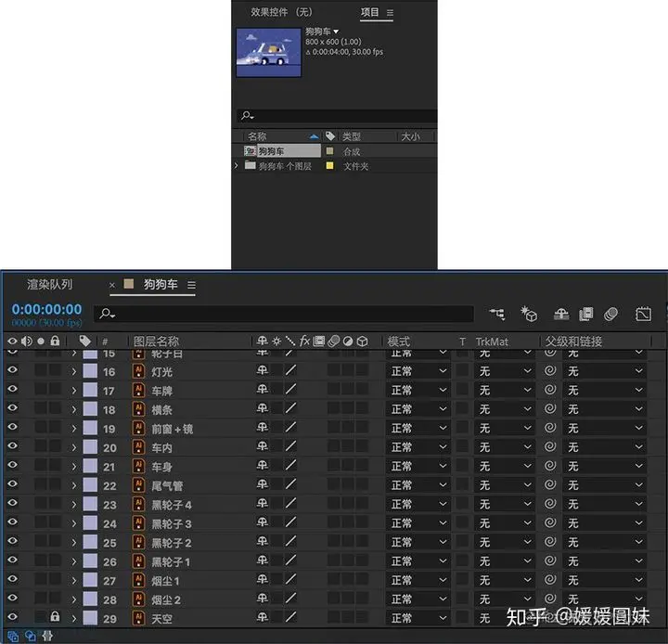The height and width of the screenshot is (644, 668).
Task: Expand layer 18 横条 properties
Action: click(x=74, y=409)
